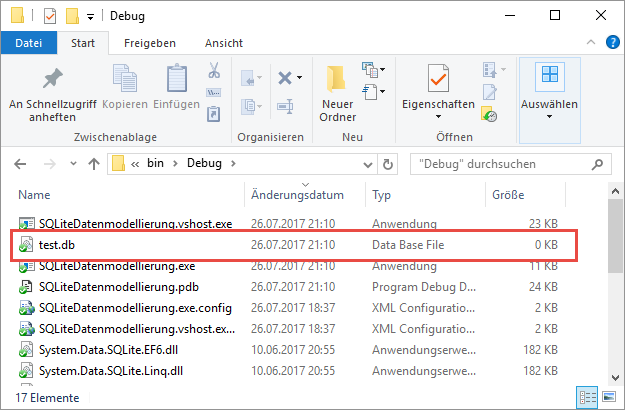Click the scroll up arrow
625x410 pixels.
click(x=615, y=192)
